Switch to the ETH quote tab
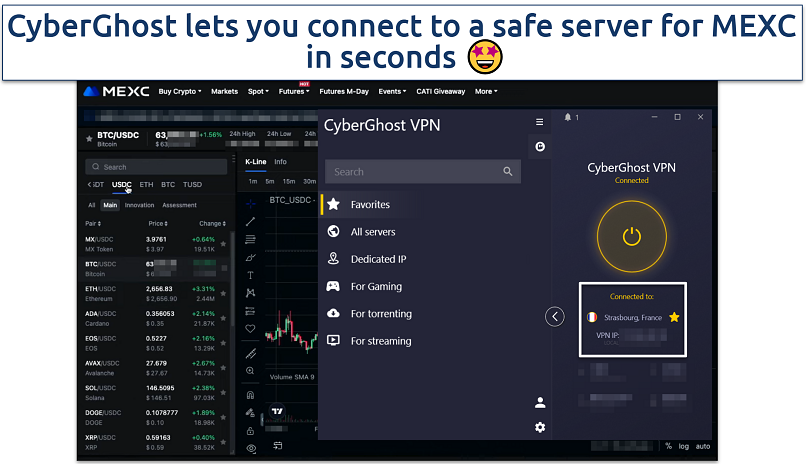 [146, 184]
